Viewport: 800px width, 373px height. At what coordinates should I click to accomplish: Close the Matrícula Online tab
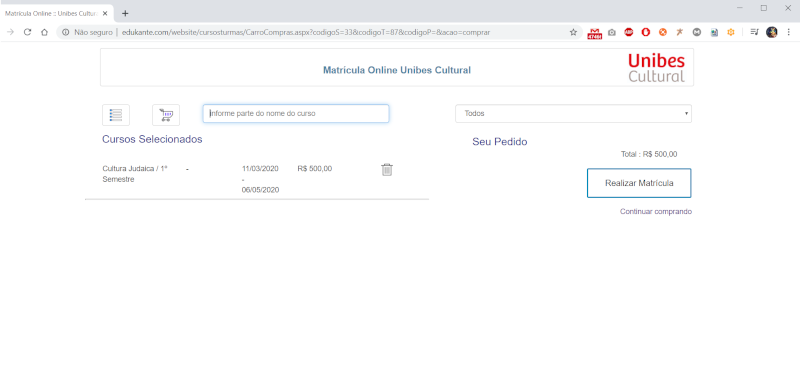pos(105,13)
